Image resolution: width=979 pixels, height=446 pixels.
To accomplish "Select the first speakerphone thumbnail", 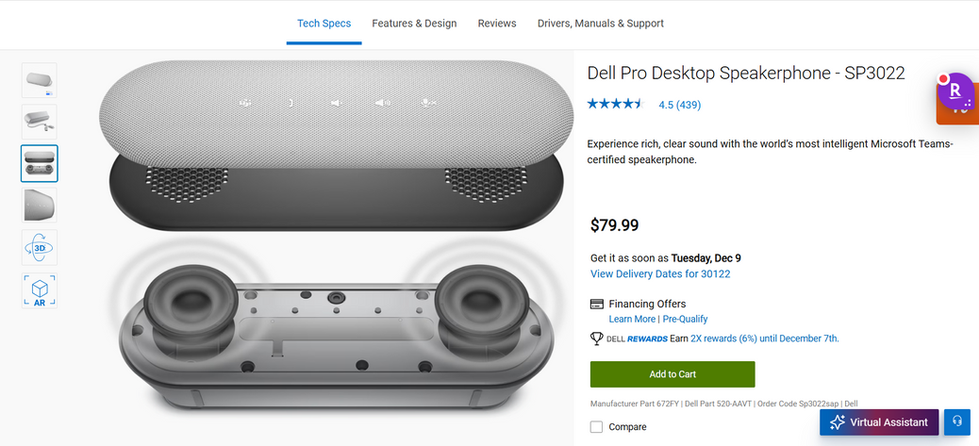I will (x=40, y=80).
